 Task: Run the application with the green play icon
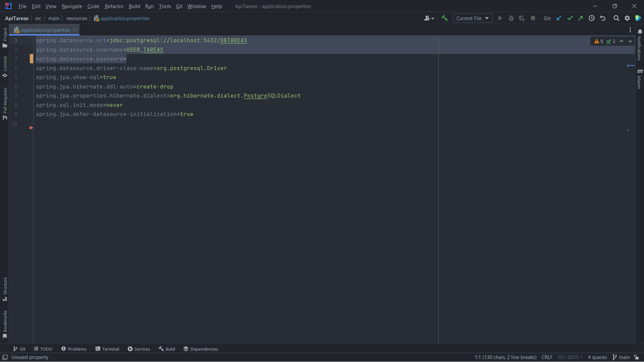[x=500, y=18]
